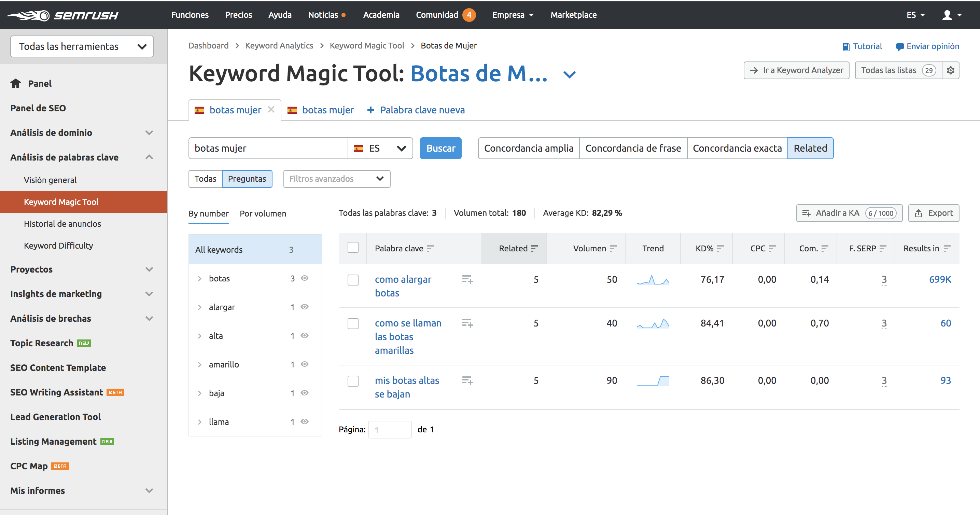Screen dimensions: 980x515
Task: Toggle eye visibility for alargar group
Action: click(304, 307)
